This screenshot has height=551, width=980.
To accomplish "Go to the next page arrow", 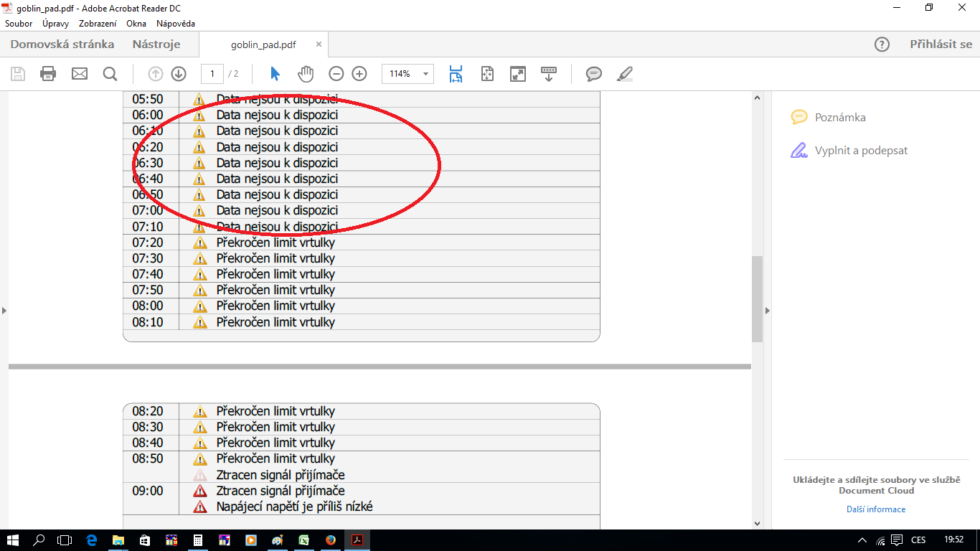I will click(179, 74).
